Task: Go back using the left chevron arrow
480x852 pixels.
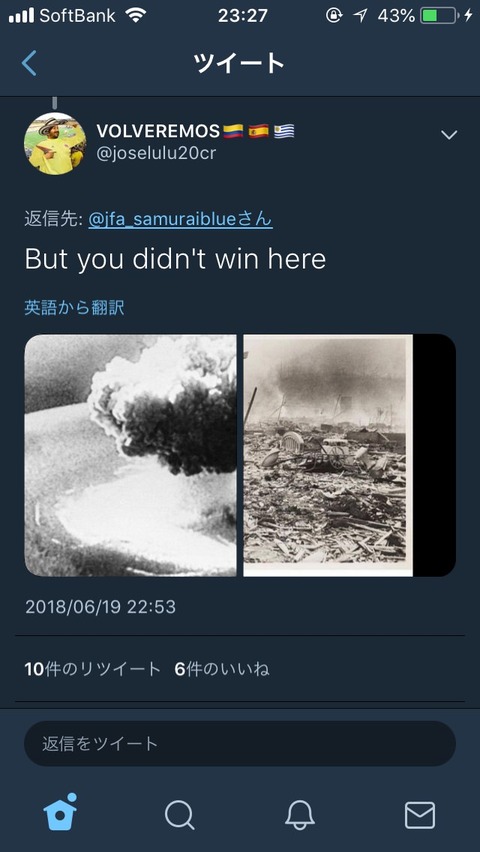Action: pos(29,63)
